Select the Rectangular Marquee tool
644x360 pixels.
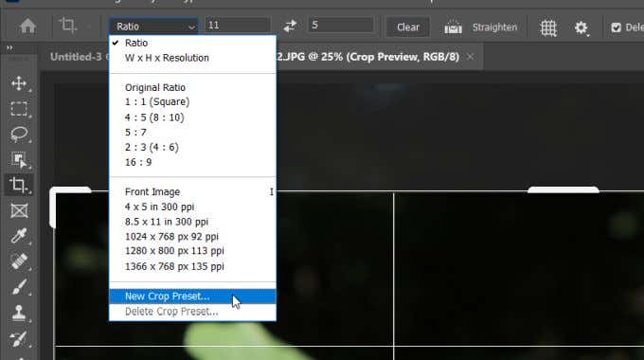(19, 109)
